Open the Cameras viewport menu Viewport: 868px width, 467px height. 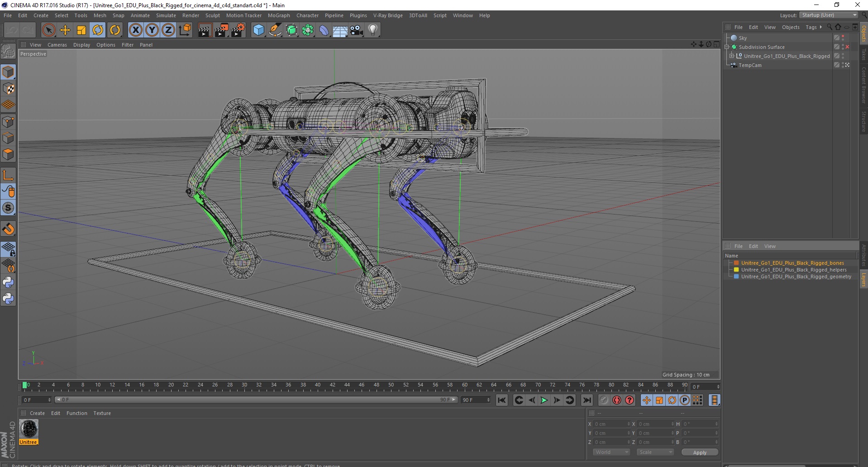point(57,45)
